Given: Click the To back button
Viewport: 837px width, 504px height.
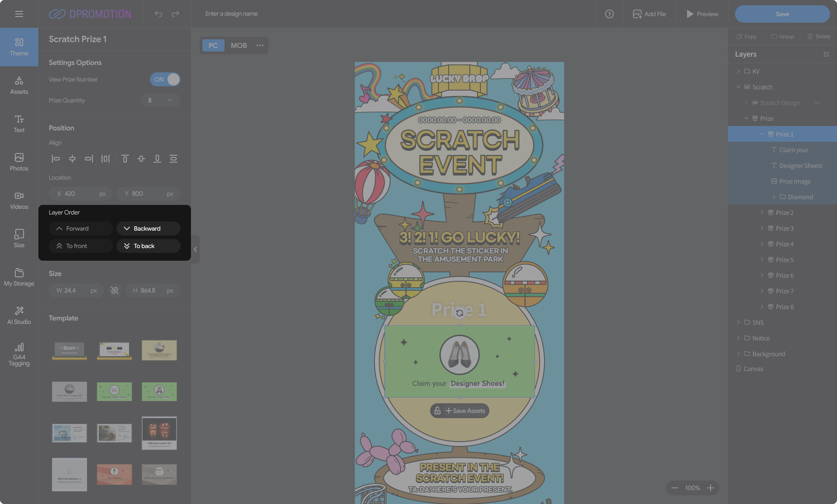Looking at the screenshot, I should tap(148, 246).
